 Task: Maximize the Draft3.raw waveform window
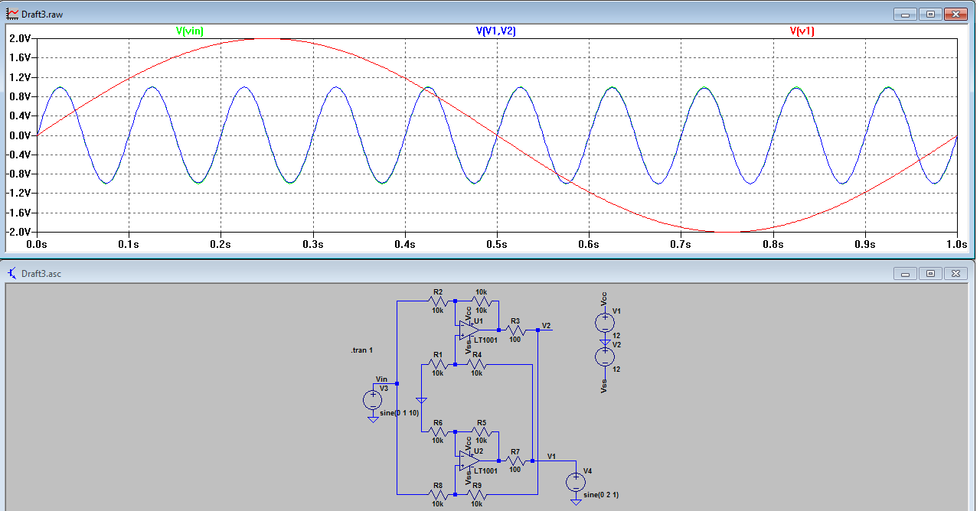tap(930, 14)
